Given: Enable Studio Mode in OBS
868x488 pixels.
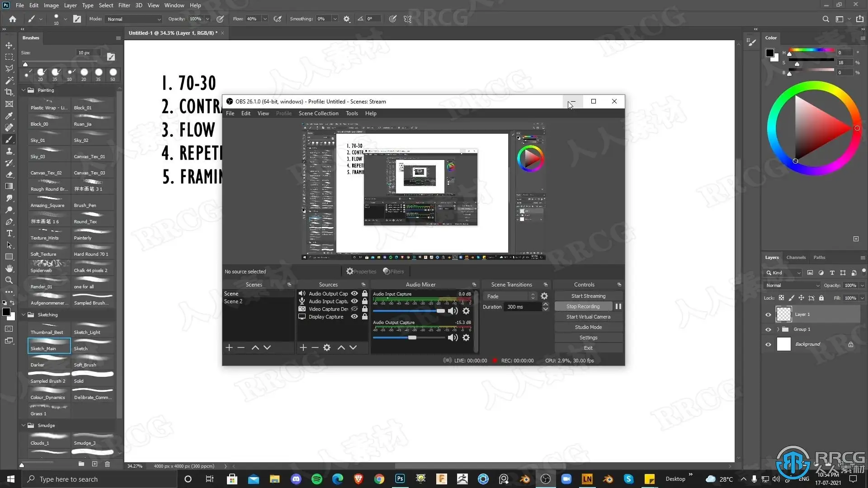Looking at the screenshot, I should 588,327.
